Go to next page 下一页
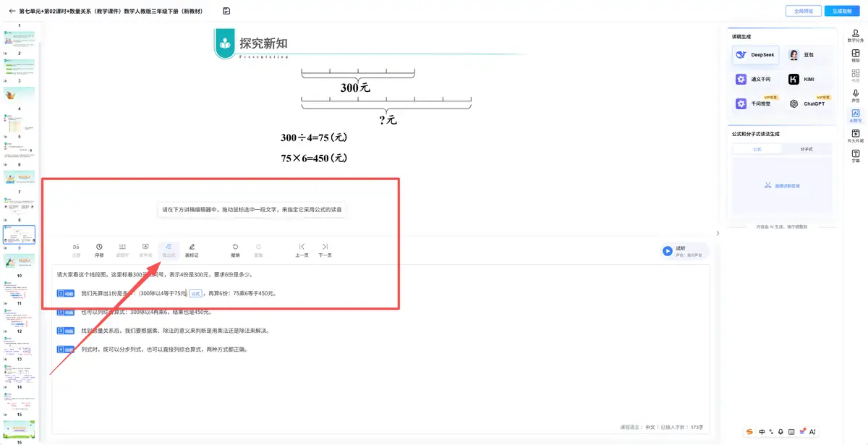 (325, 250)
